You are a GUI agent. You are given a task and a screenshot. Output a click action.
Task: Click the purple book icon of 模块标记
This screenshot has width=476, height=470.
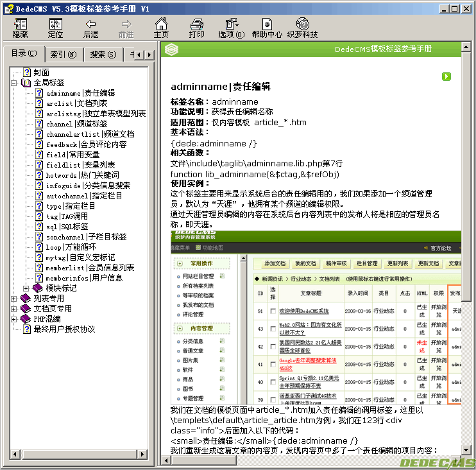38,288
